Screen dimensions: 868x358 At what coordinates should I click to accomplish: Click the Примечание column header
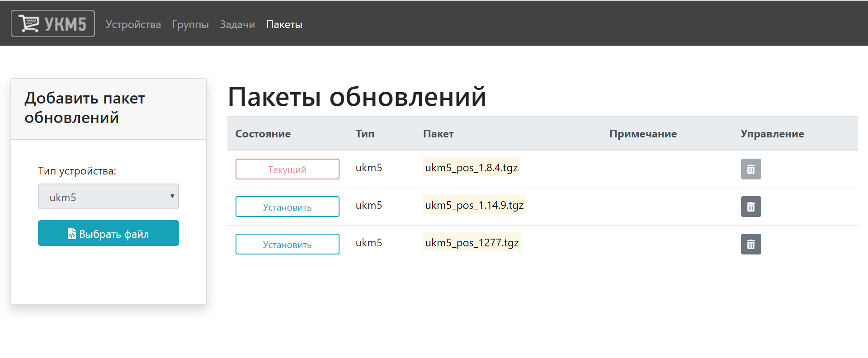click(x=643, y=134)
